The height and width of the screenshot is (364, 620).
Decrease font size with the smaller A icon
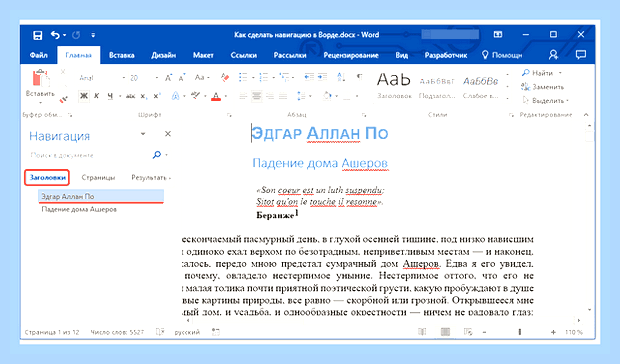click(x=181, y=78)
